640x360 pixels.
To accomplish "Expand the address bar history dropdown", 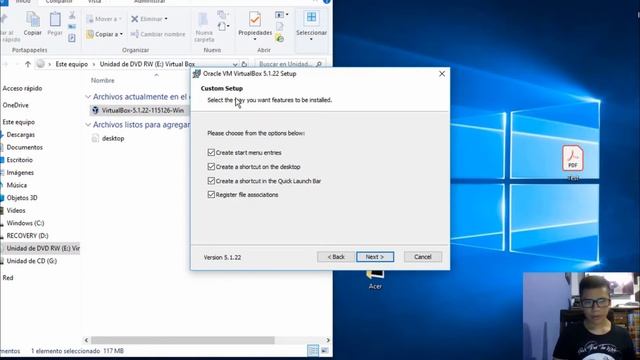I will pos(235,64).
